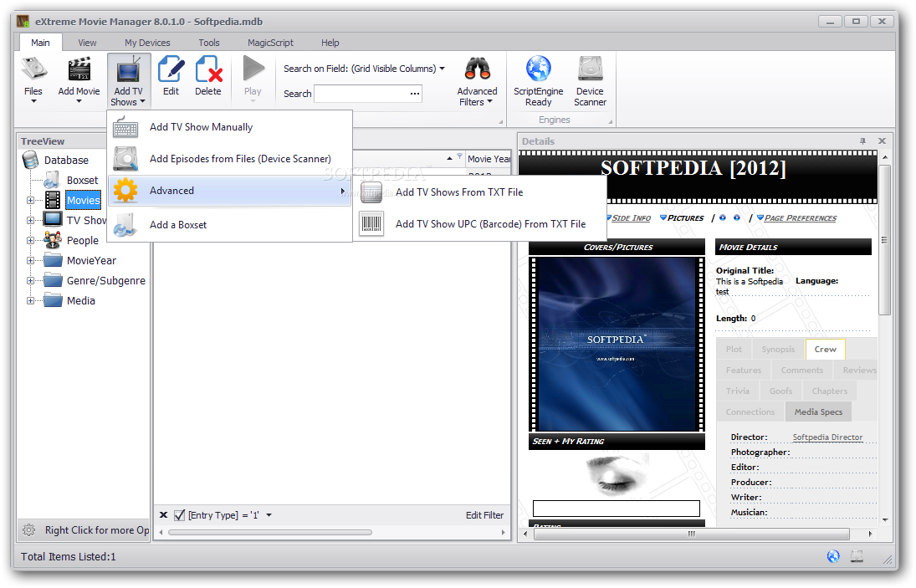The height and width of the screenshot is (588, 916).
Task: Select Genre/Subgenre folder
Action: (x=105, y=281)
